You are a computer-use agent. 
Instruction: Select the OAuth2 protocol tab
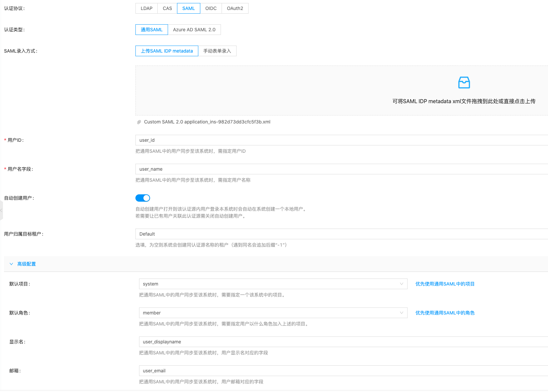click(x=235, y=8)
